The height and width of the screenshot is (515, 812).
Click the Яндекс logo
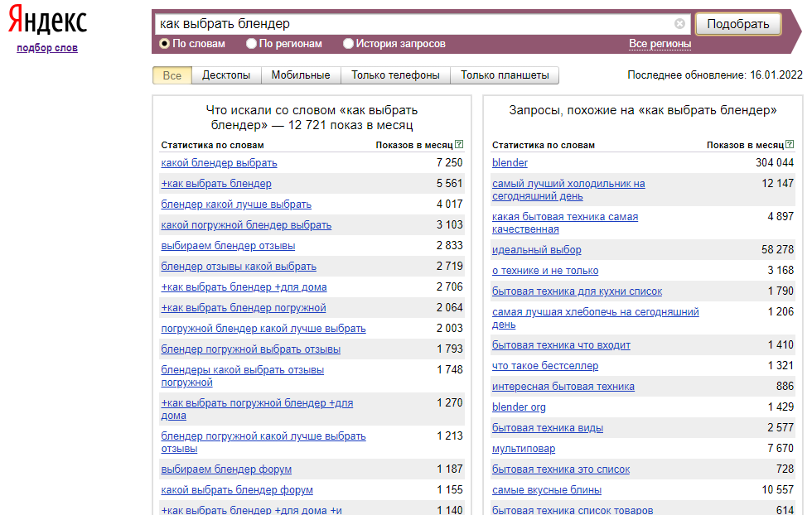click(48, 20)
